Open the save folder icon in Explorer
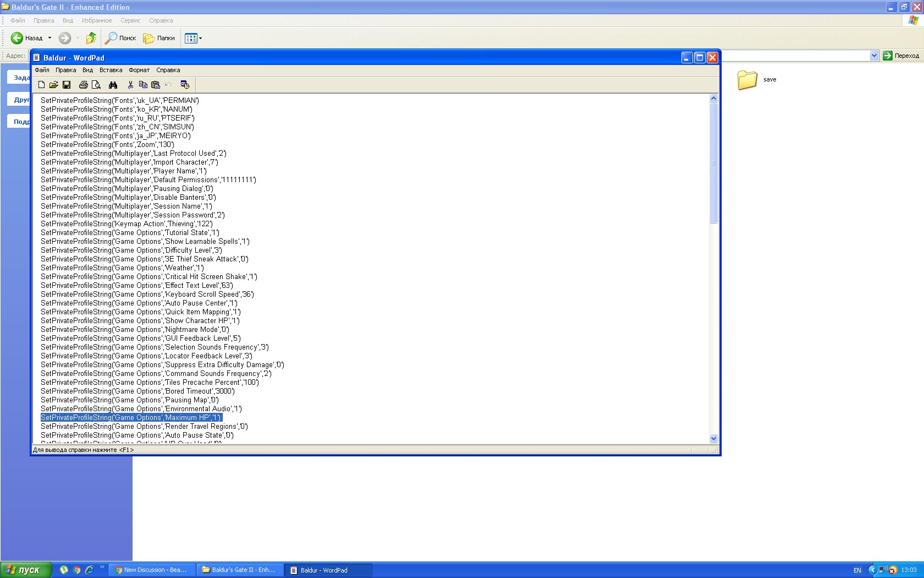The width and height of the screenshot is (924, 578). pos(747,80)
